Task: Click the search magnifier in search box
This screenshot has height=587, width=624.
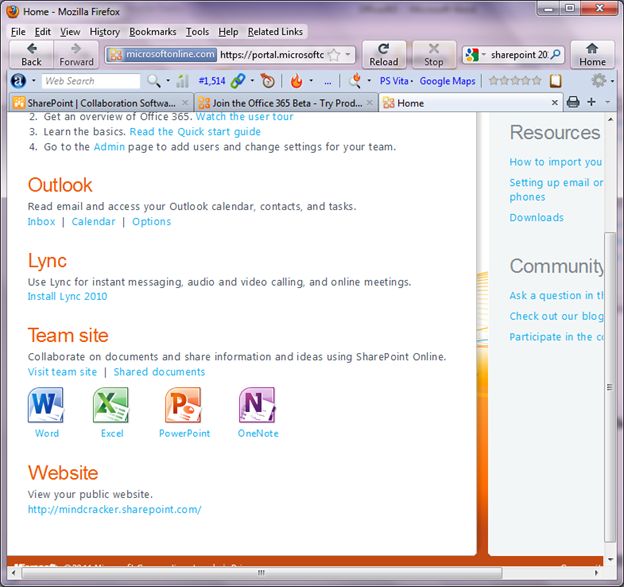Action: coord(555,55)
